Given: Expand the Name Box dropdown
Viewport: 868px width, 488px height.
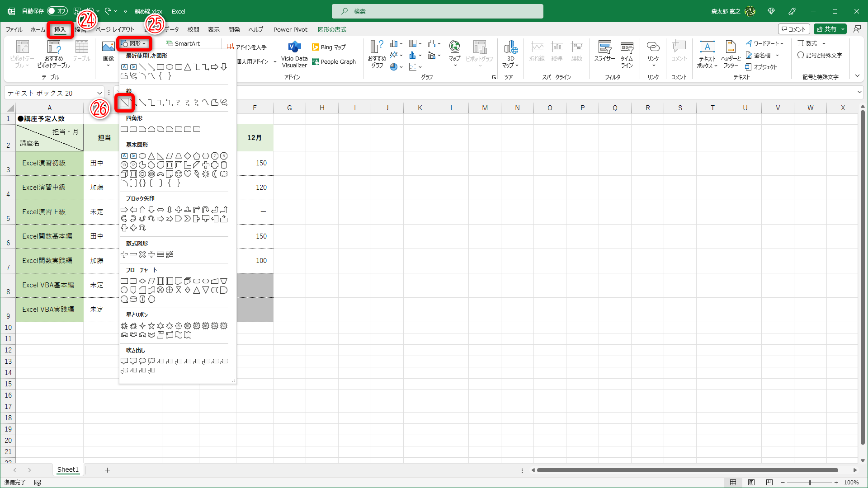Looking at the screenshot, I should click(x=99, y=93).
